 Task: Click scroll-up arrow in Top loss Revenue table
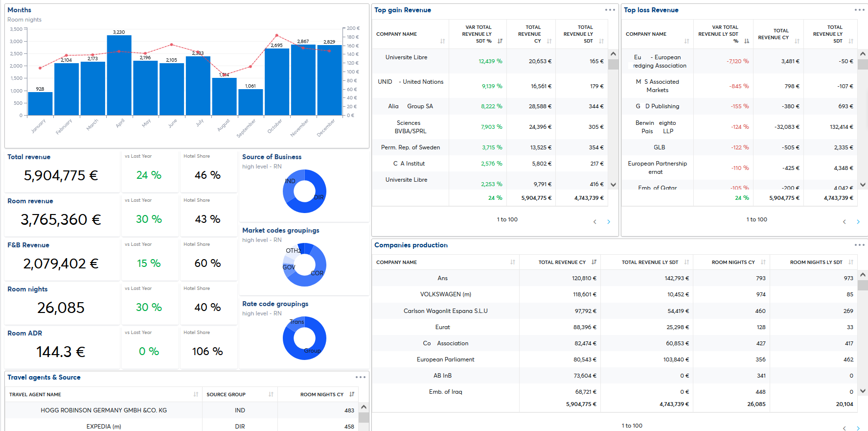(x=863, y=54)
